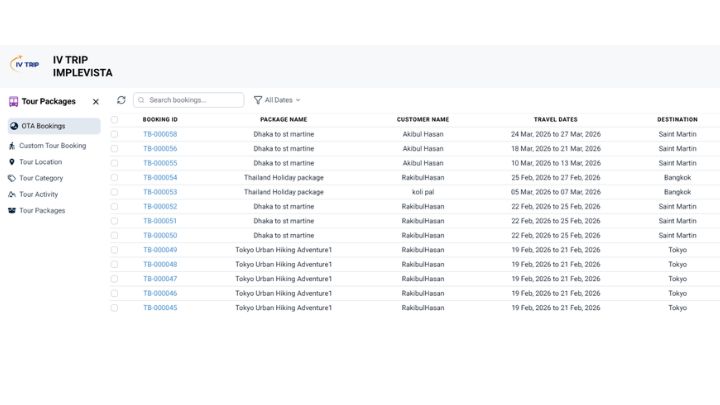The width and height of the screenshot is (720, 405).
Task: Click the OTA Bookings globe icon
Action: pos(13,126)
